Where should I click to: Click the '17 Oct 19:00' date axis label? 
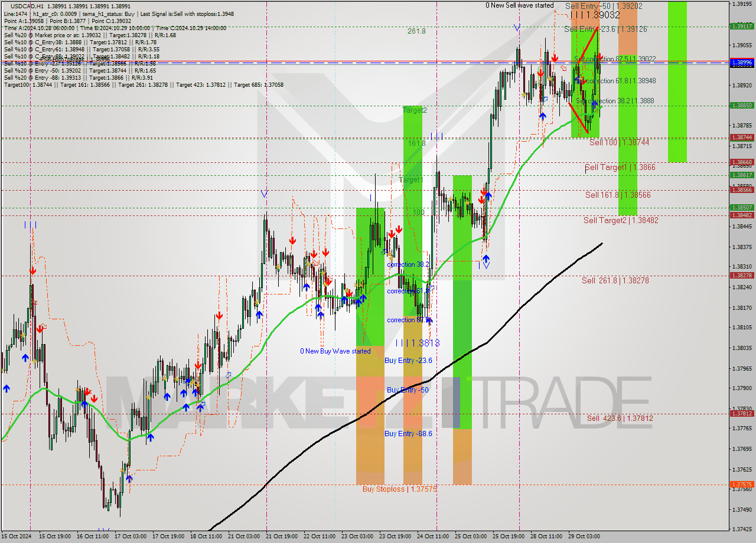coord(168,537)
